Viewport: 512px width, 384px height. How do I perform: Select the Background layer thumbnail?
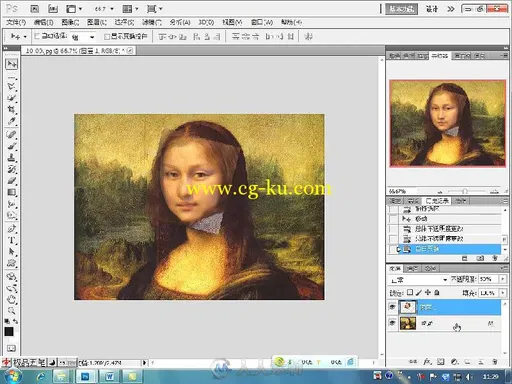click(x=408, y=323)
